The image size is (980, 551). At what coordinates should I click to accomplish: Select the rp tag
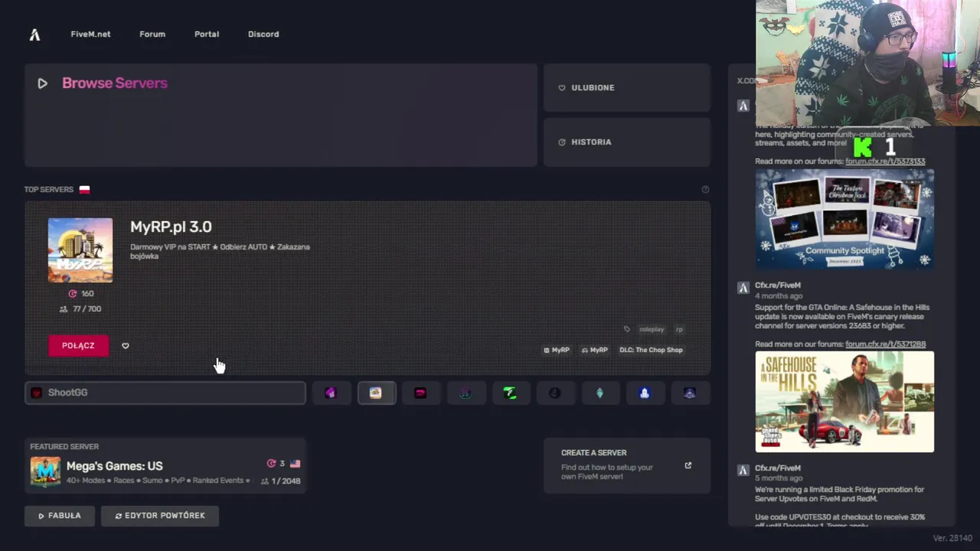point(679,330)
